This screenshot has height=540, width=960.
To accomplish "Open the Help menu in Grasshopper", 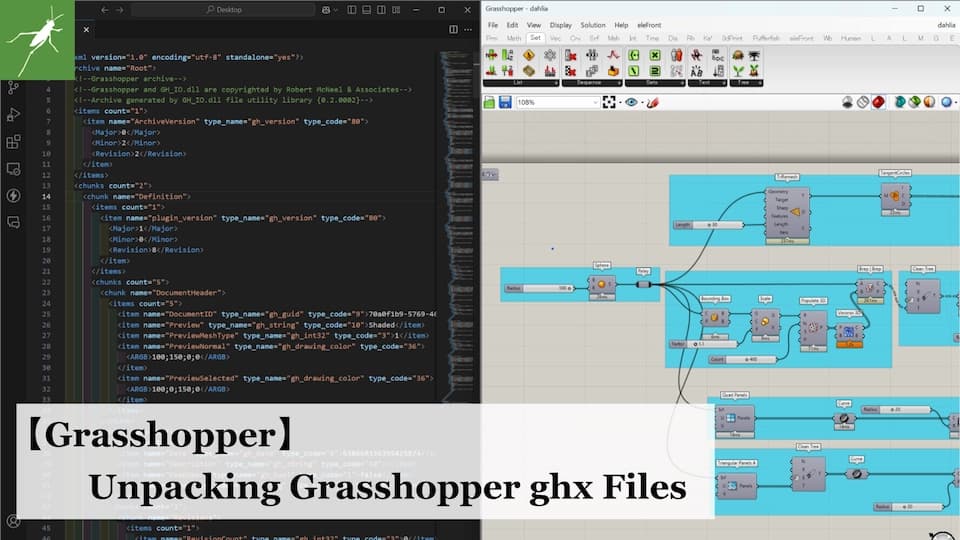I will (x=621, y=25).
